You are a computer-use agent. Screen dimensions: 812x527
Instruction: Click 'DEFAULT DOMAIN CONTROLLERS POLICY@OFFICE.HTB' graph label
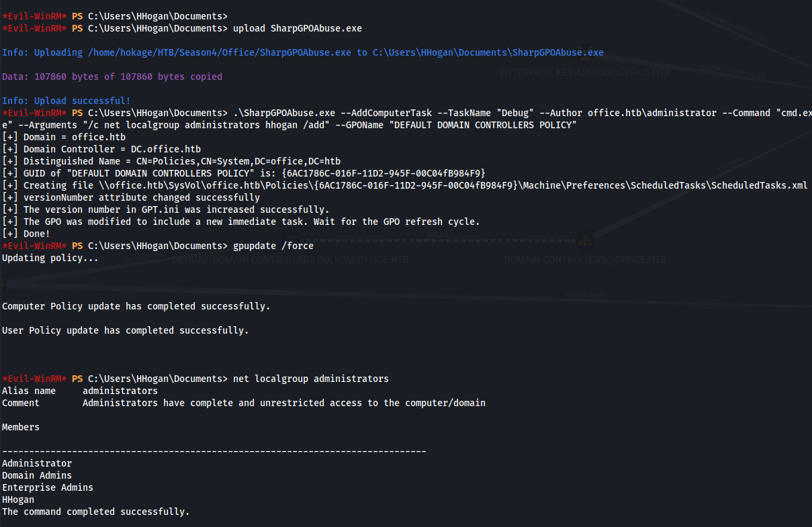pos(291,260)
